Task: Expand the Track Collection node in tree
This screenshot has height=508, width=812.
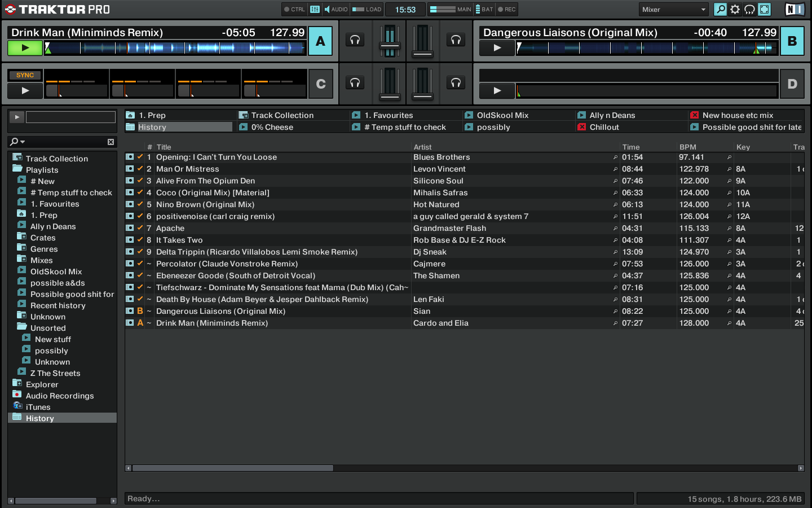Action: pos(17,157)
